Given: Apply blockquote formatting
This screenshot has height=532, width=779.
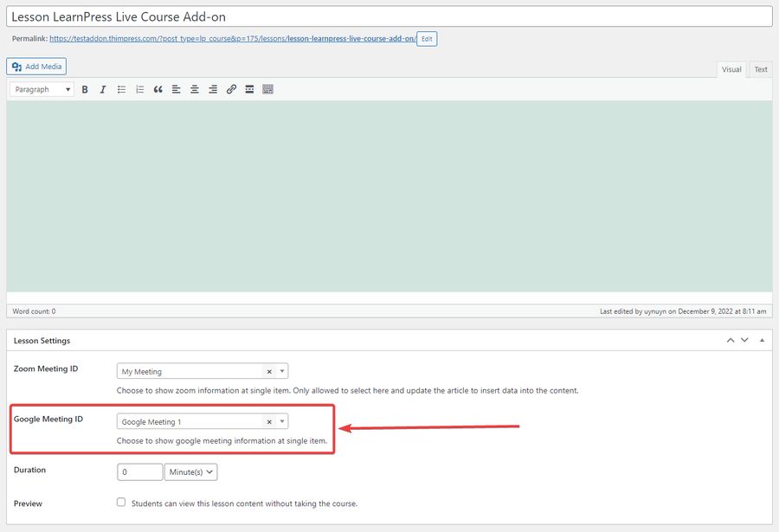Looking at the screenshot, I should click(158, 89).
